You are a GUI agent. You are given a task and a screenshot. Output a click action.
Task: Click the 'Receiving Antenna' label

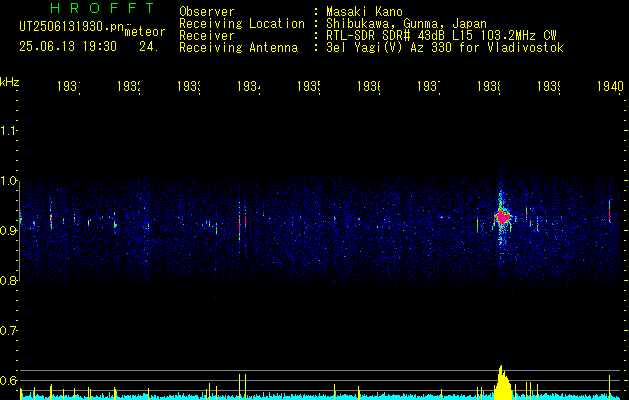click(238, 48)
